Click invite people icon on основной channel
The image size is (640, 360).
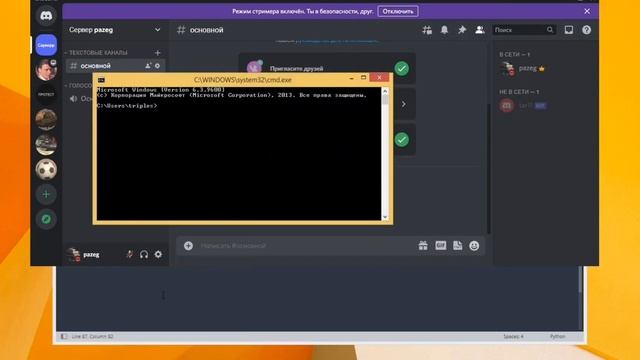tap(148, 65)
